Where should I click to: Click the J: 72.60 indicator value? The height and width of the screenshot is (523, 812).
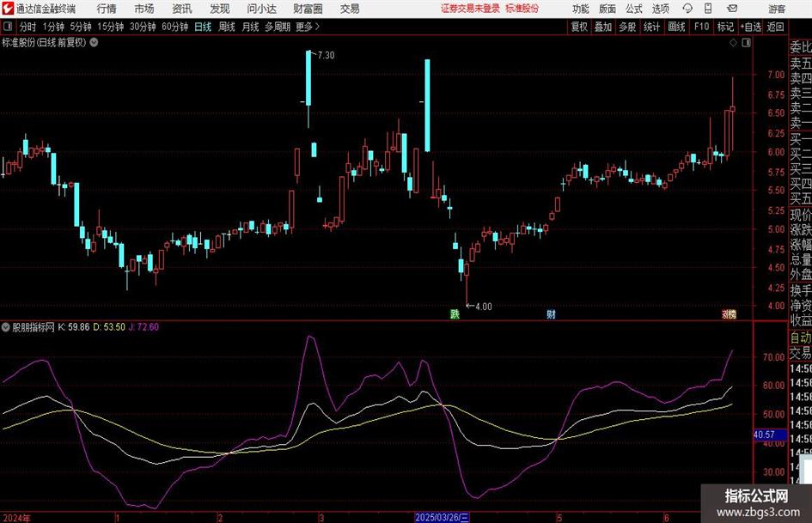pyautogui.click(x=143, y=327)
